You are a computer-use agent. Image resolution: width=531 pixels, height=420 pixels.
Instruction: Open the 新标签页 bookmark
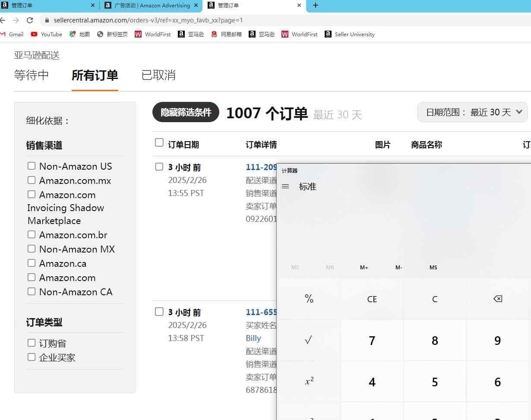(112, 34)
